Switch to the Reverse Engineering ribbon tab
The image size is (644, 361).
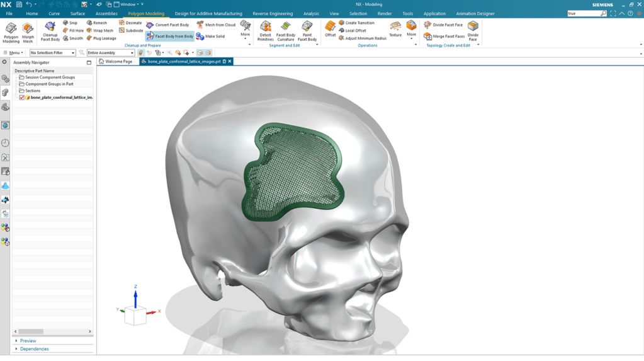pos(273,13)
